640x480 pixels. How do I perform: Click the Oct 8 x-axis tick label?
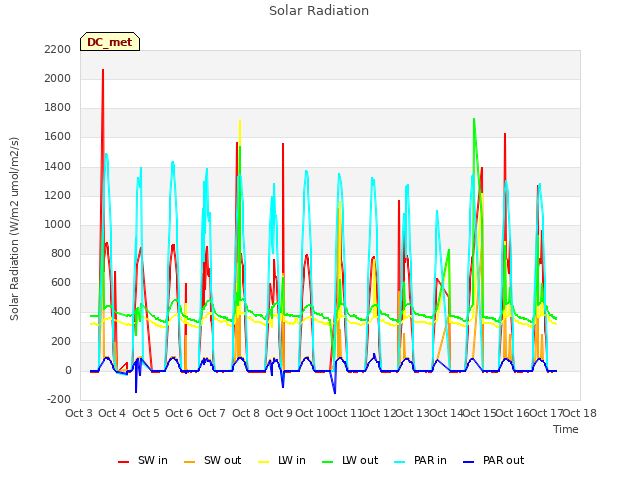(246, 413)
